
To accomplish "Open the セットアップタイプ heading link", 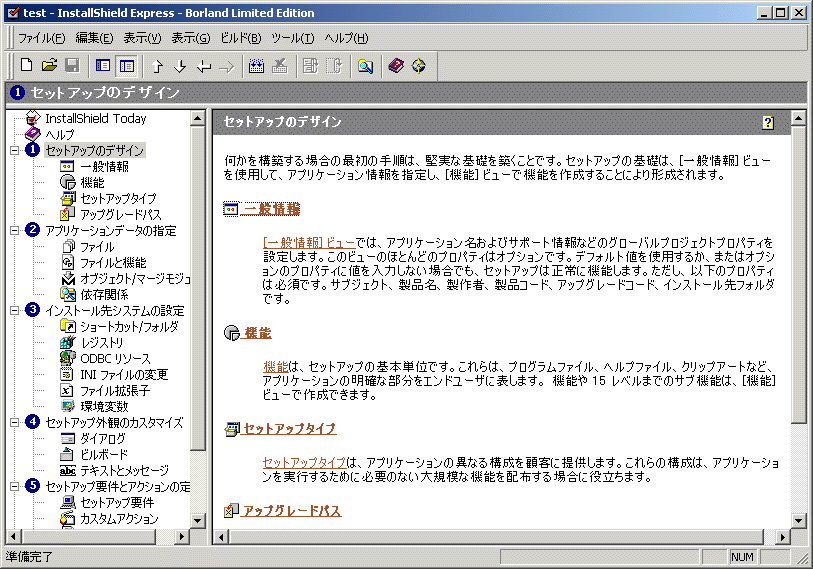I will click(x=290, y=428).
